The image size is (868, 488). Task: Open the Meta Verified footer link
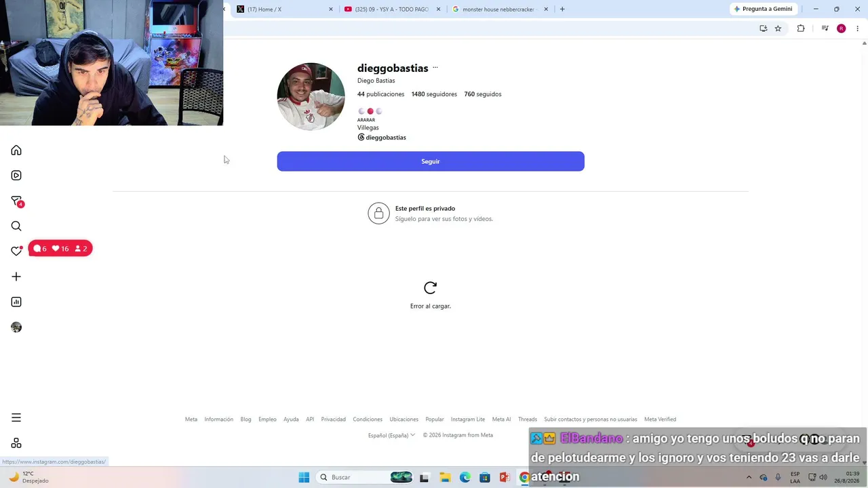(660, 420)
